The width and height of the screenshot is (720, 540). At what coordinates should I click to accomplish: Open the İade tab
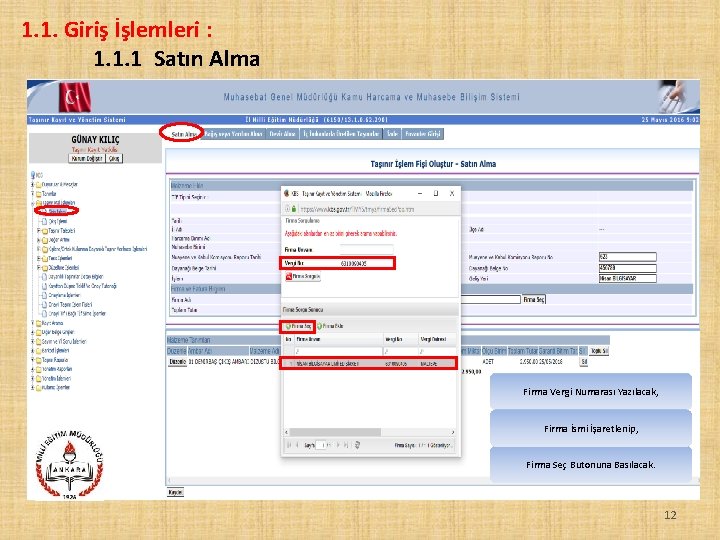[x=392, y=134]
